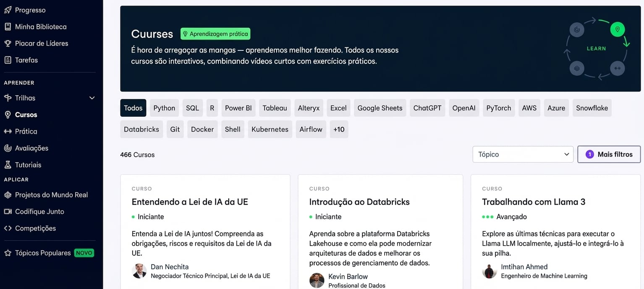
Task: Choose the Google Sheets chip
Action: click(x=380, y=108)
